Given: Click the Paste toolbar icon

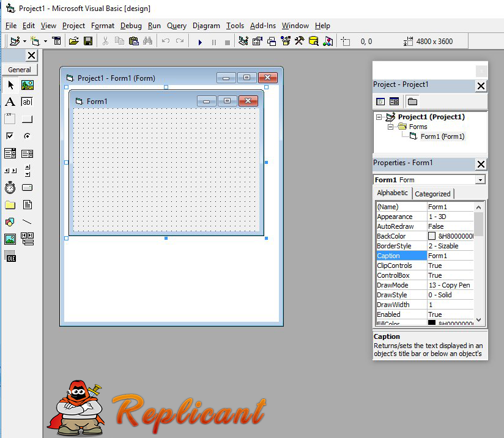Looking at the screenshot, I should 133,41.
